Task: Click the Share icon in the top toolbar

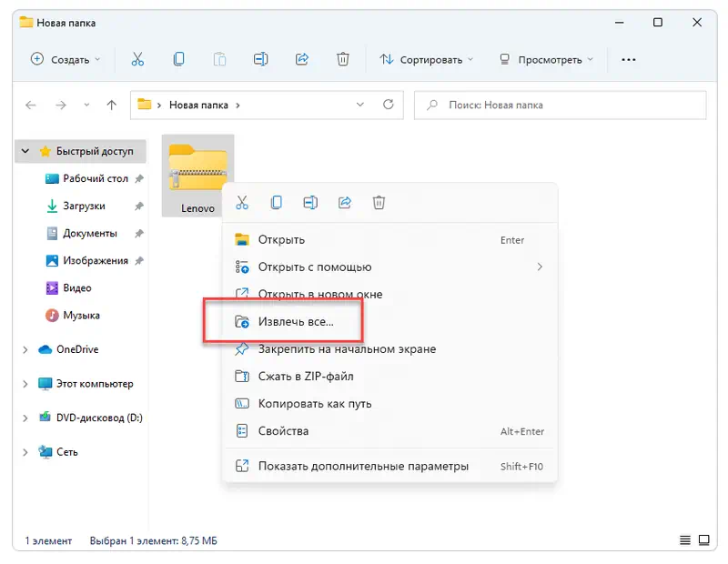Action: click(302, 59)
